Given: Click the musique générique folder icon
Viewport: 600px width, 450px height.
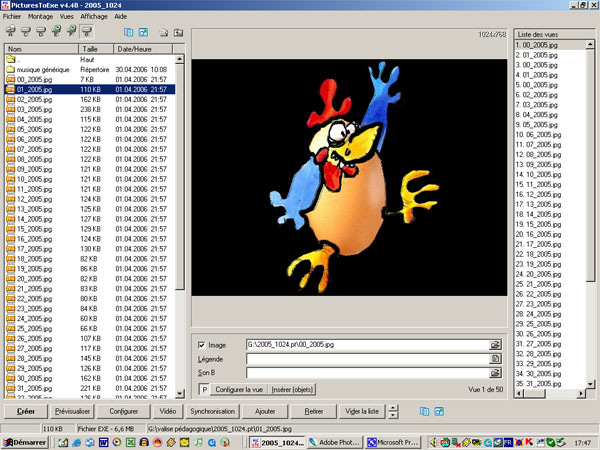Looking at the screenshot, I should [10, 69].
